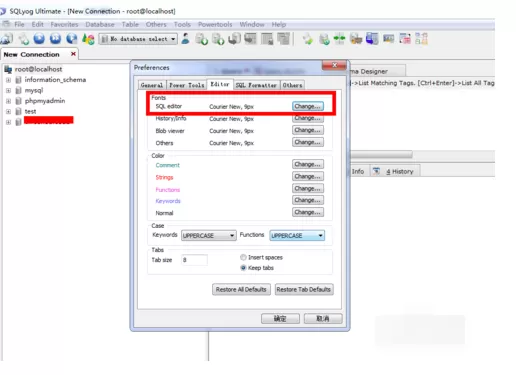Image resolution: width=516 pixels, height=375 pixels.
Task: Click first database icon with green arrow
Action: click(202, 39)
